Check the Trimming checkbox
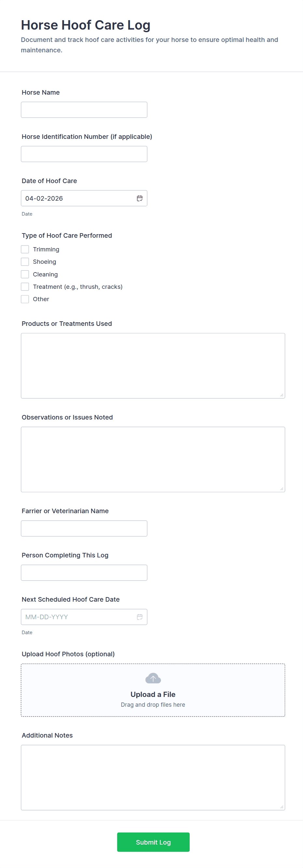This screenshot has width=303, height=868. point(25,249)
